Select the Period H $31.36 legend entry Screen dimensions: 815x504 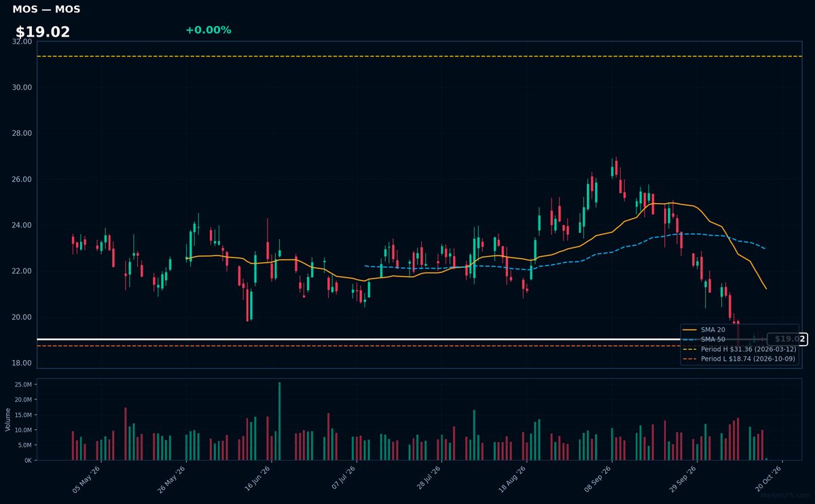click(x=739, y=348)
